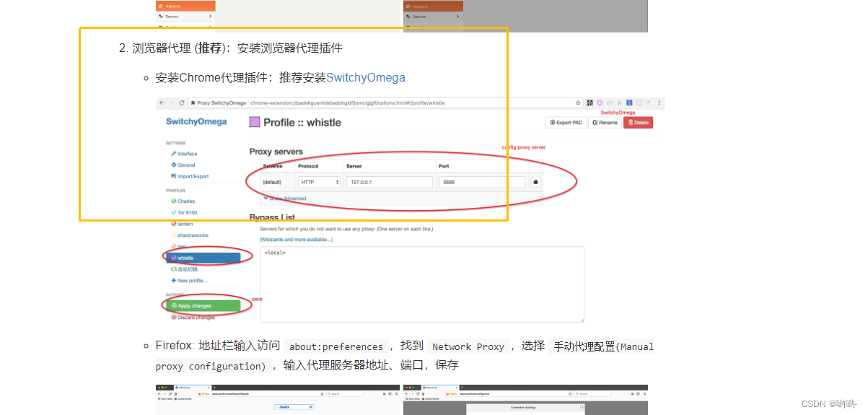Click the Firefox Connection Settings thumbnail at bottom right

pyautogui.click(x=525, y=400)
